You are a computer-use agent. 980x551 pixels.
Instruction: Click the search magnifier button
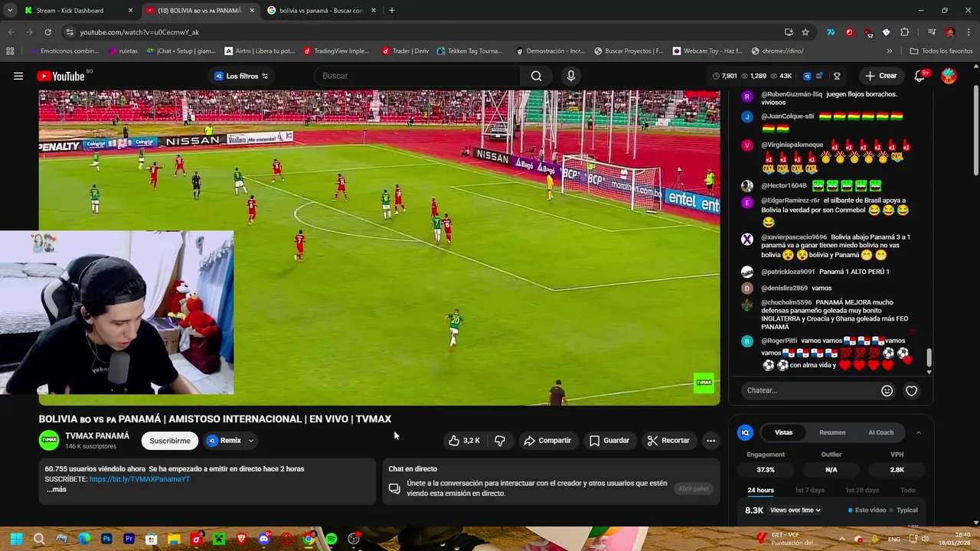pos(536,76)
